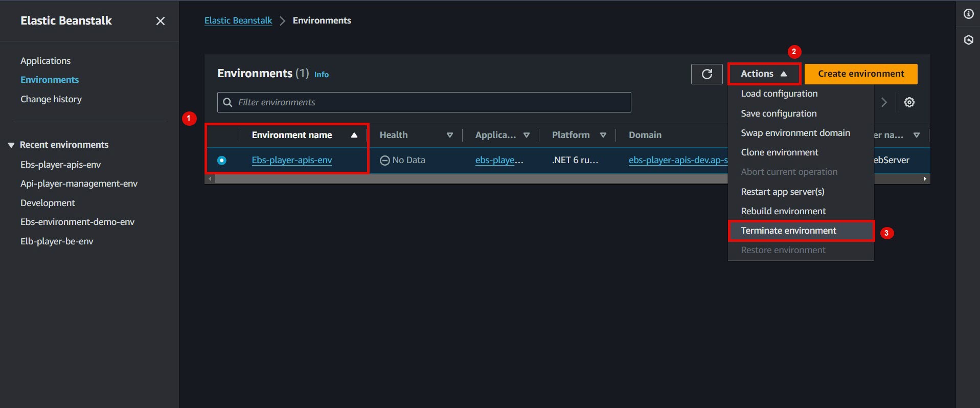This screenshot has height=408, width=980.
Task: Choose Load configuration from Actions menu
Action: click(779, 94)
